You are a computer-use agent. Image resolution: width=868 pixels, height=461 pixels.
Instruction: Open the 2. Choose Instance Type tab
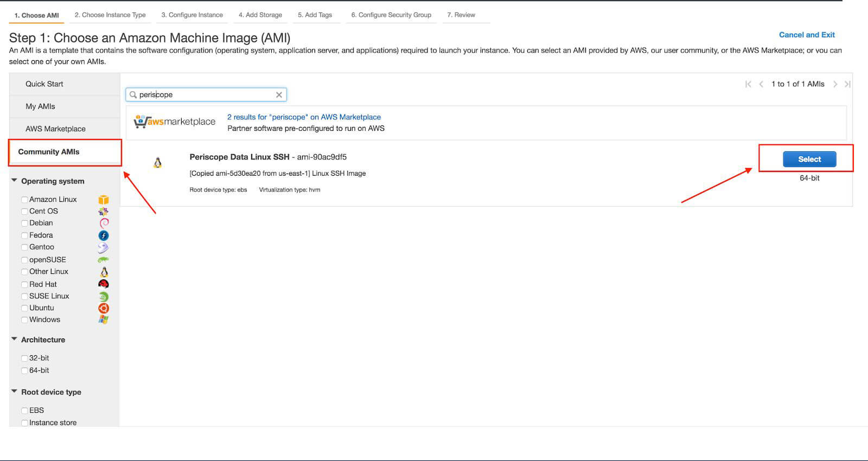(110, 15)
